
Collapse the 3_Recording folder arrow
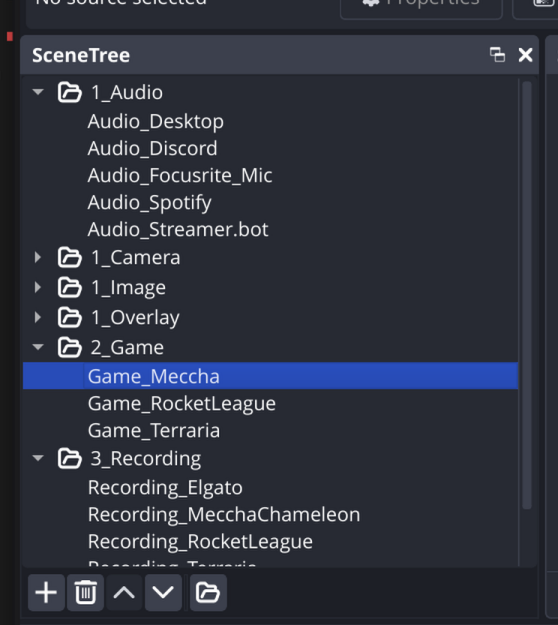coord(38,458)
